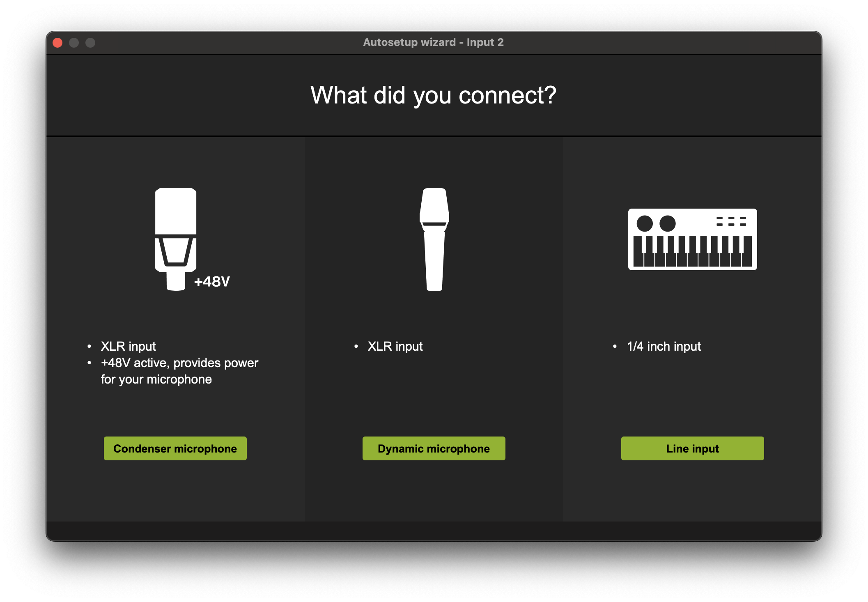The image size is (868, 602).
Task: Select the condenser microphone +48V icon
Action: coord(192,239)
